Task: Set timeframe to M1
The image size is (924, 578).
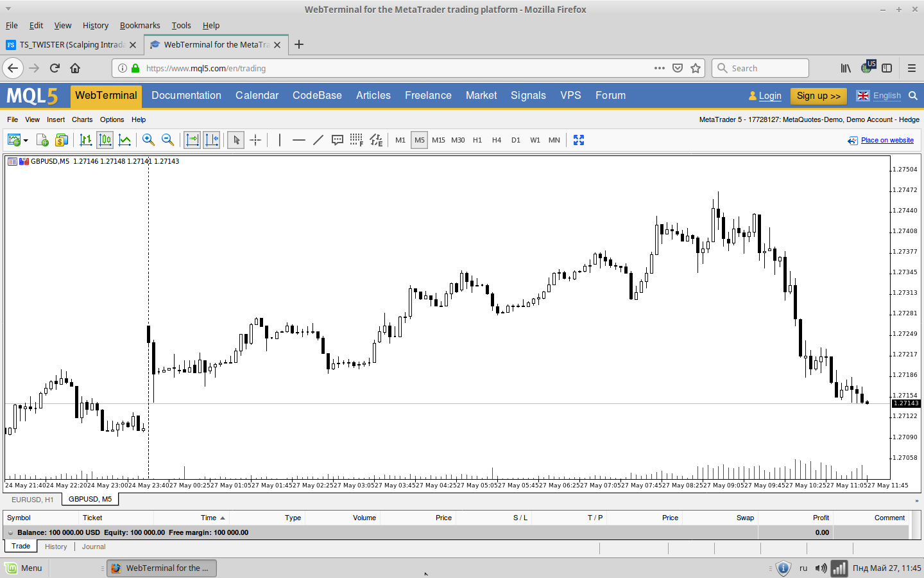Action: tap(400, 140)
